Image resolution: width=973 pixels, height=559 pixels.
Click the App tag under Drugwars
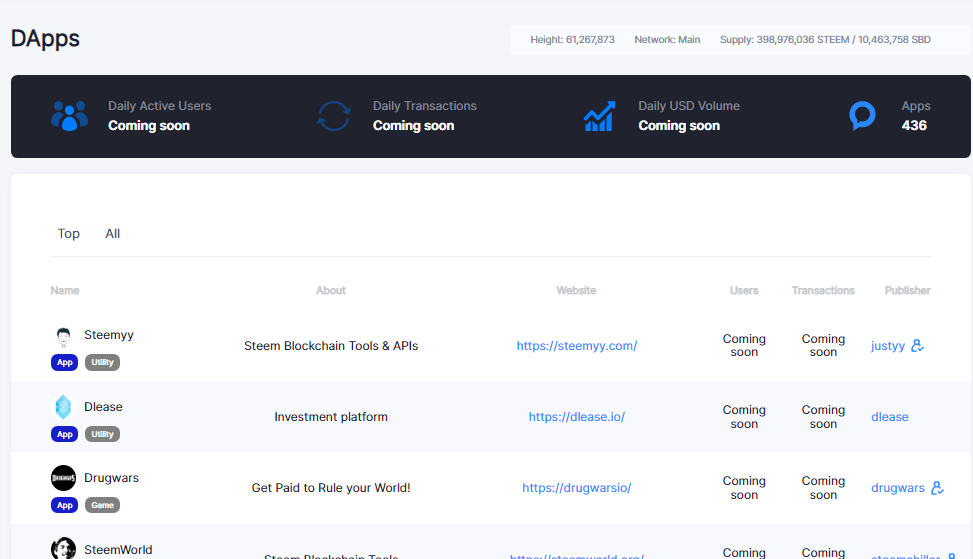point(65,505)
